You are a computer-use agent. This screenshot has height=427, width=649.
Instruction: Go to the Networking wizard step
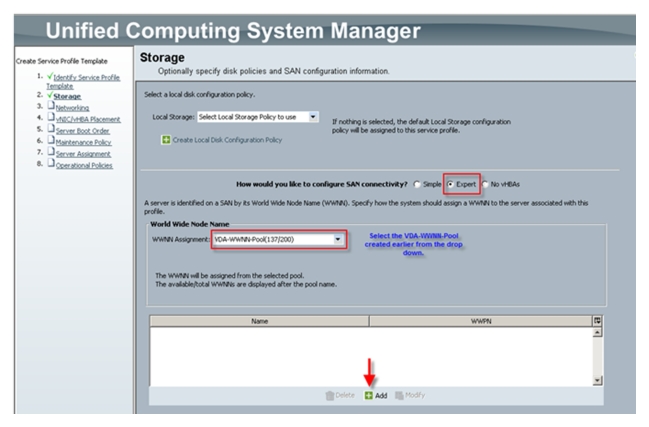pyautogui.click(x=72, y=108)
